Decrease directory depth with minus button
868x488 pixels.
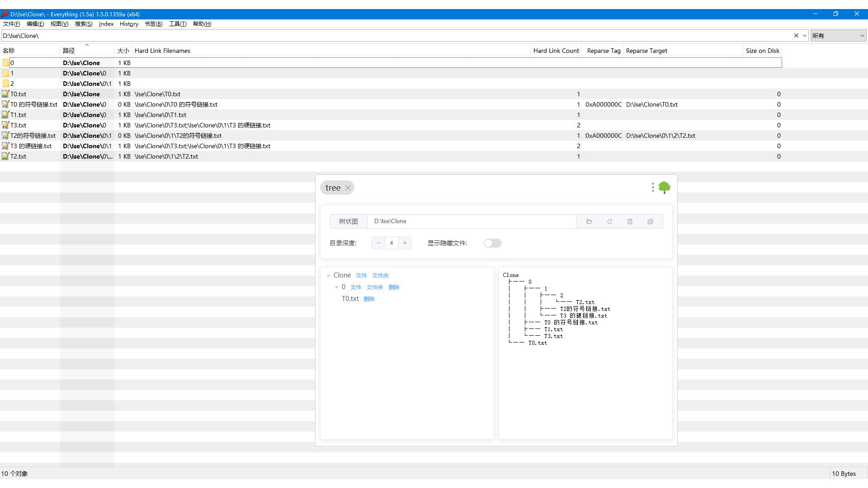(x=378, y=243)
